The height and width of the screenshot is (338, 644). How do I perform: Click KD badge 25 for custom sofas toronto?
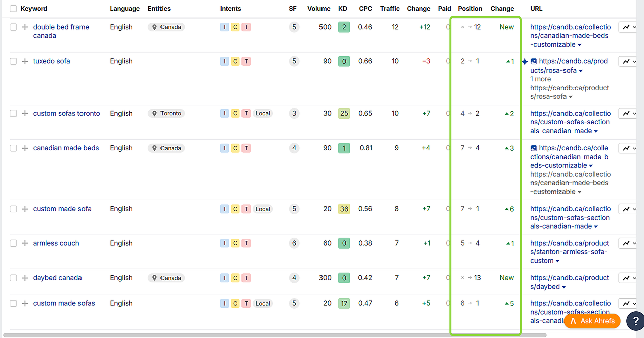tap(344, 114)
